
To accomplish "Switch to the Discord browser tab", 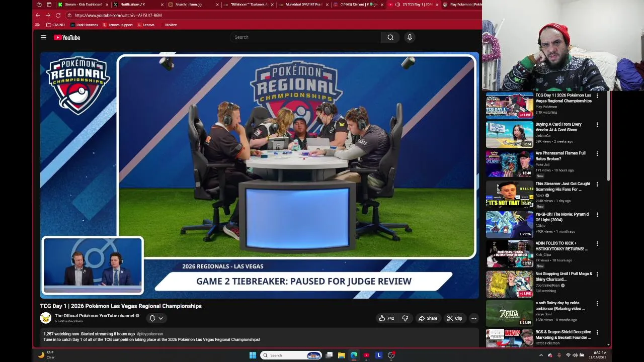I will (x=358, y=5).
